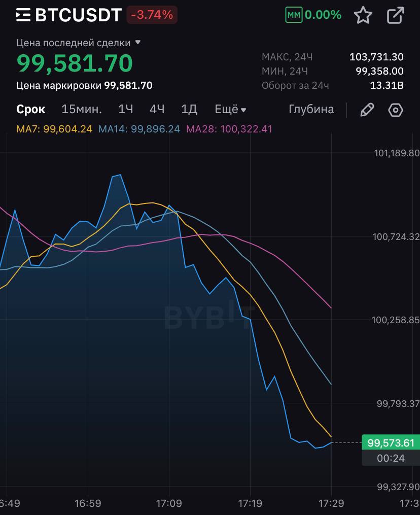Image resolution: width=420 pixels, height=515 pixels.
Task: Tap the 17:19 time axis label
Action: point(250,503)
